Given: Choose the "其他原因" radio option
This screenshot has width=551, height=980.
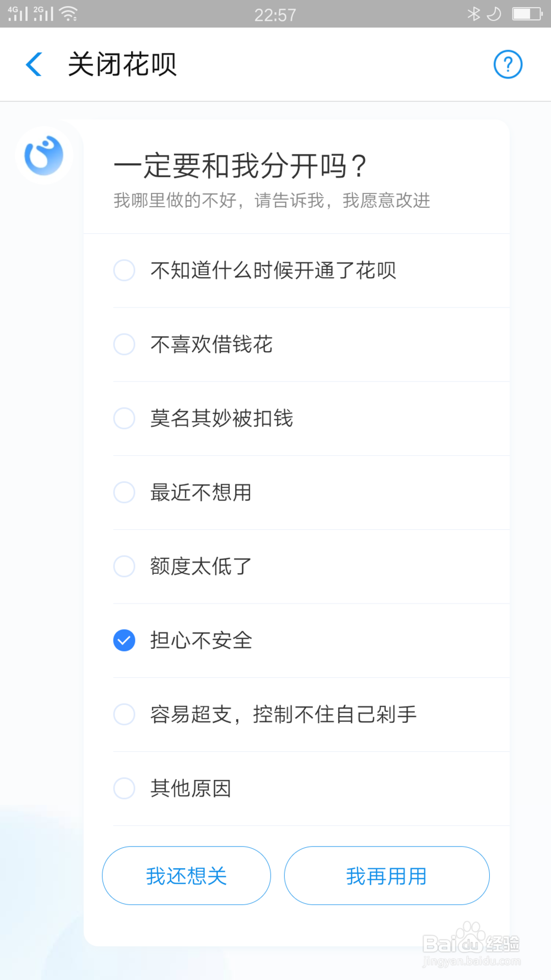Looking at the screenshot, I should coord(125,788).
